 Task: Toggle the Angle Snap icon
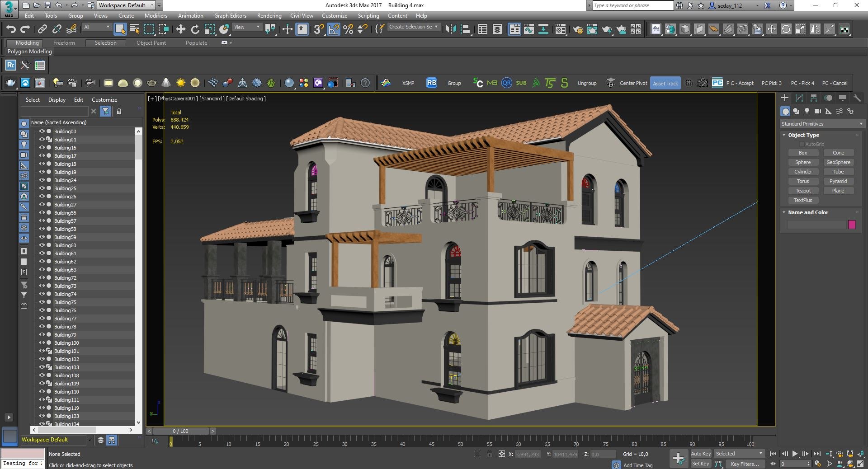tap(334, 29)
